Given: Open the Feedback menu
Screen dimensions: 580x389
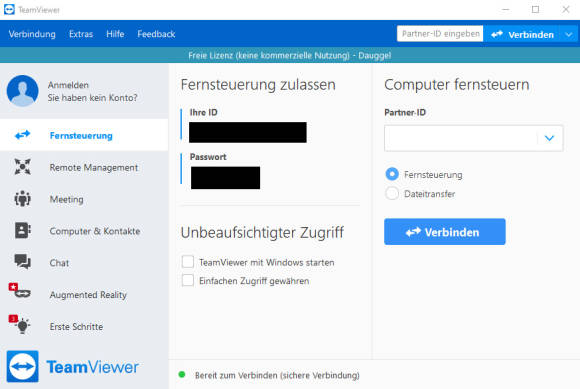Looking at the screenshot, I should click(x=156, y=34).
